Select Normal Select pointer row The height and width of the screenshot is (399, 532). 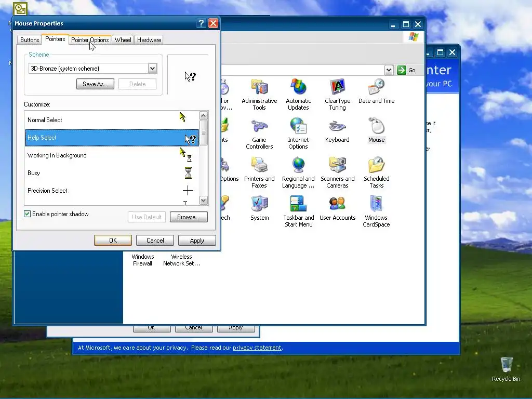pos(112,120)
